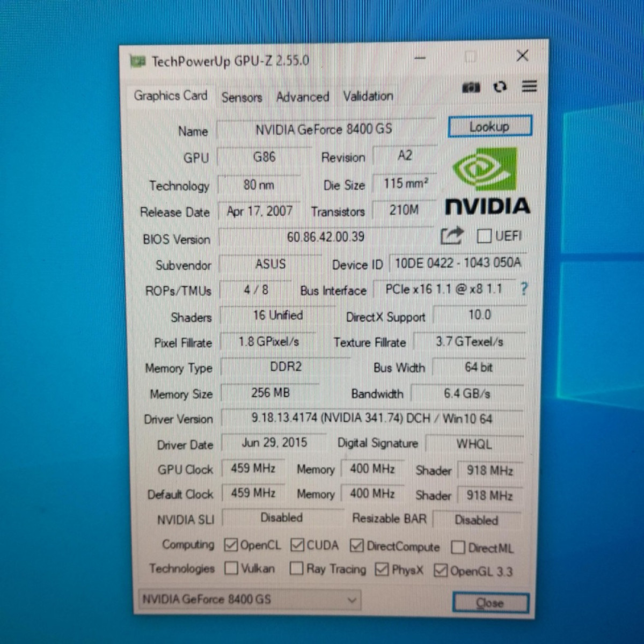Click the Bus Width value 64 bit
The image size is (644, 644).
479,368
